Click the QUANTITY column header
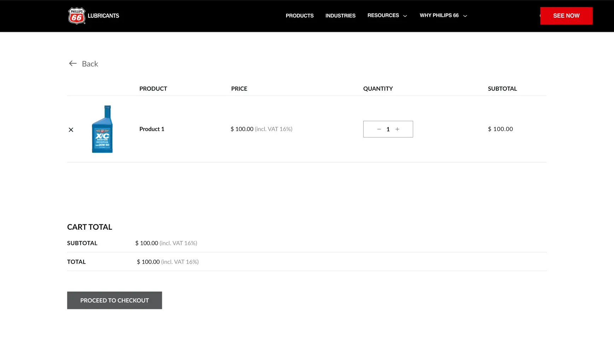614x364 pixels. (378, 89)
